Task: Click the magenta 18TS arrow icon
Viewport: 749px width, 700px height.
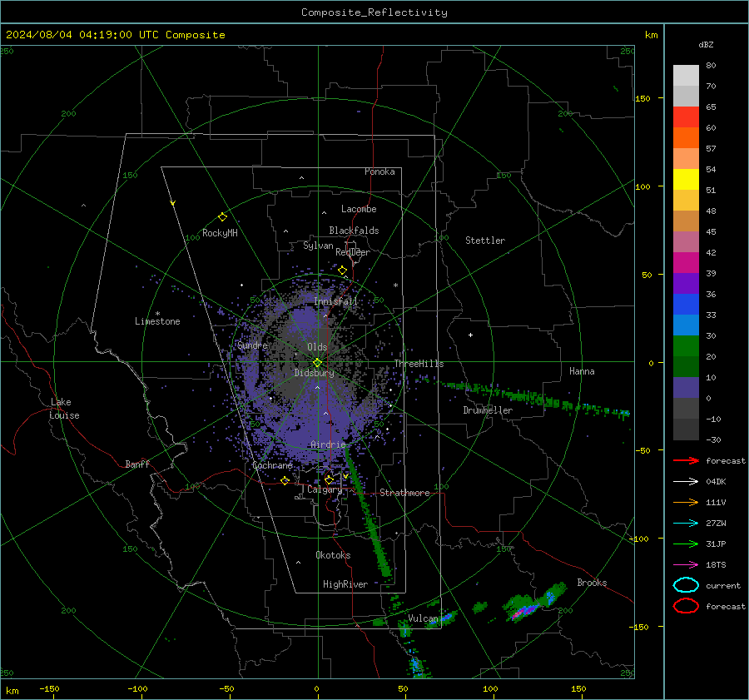Action: coord(686,565)
